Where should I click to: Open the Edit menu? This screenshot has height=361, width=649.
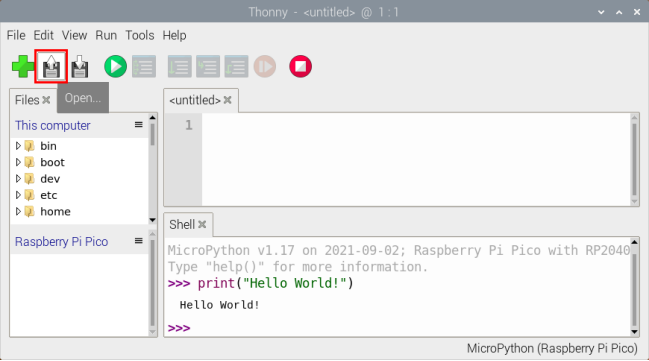click(x=43, y=35)
